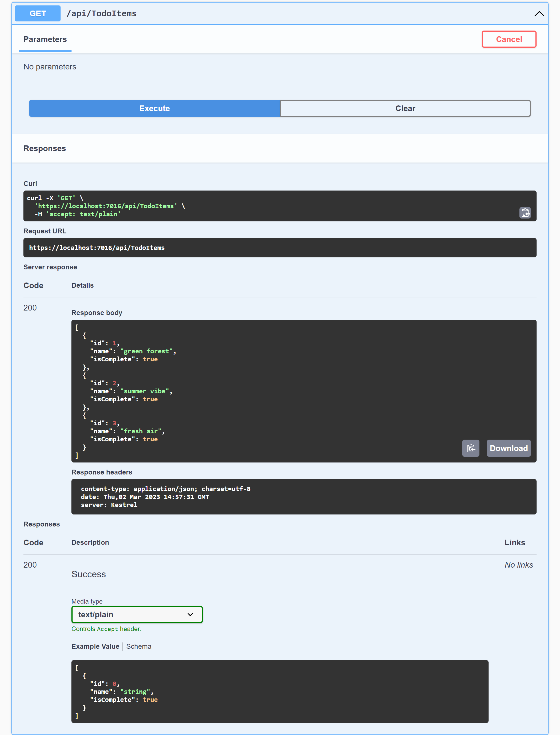The width and height of the screenshot is (560, 735).
Task: Click inside the curl command block
Action: coord(267,206)
